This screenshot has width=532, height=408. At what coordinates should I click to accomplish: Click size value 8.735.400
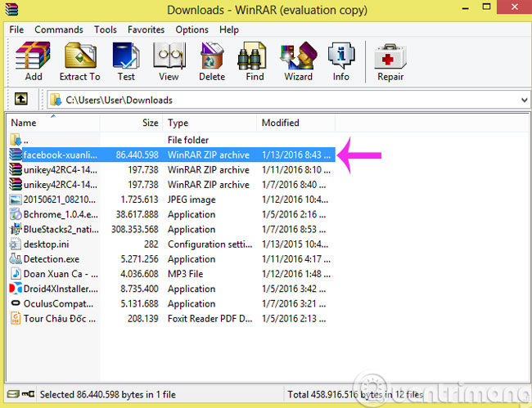(x=139, y=289)
